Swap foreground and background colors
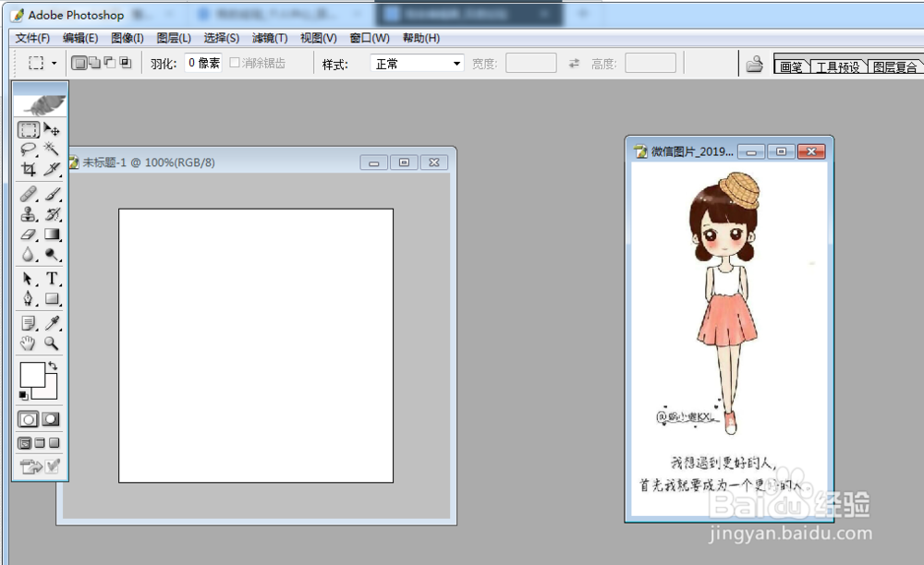Image resolution: width=924 pixels, height=565 pixels. pos(53,366)
